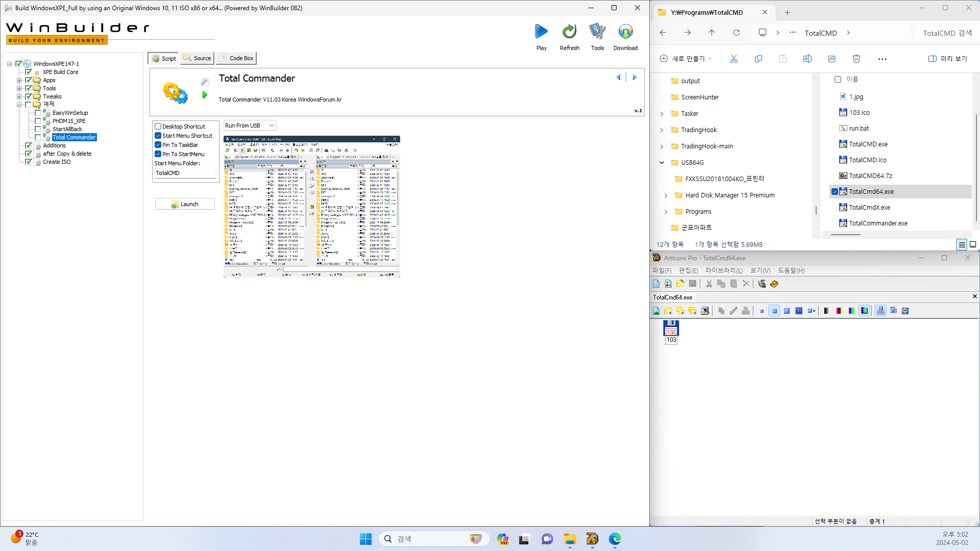980x551 pixels.
Task: Expand the Apps tree node
Action: coord(19,80)
